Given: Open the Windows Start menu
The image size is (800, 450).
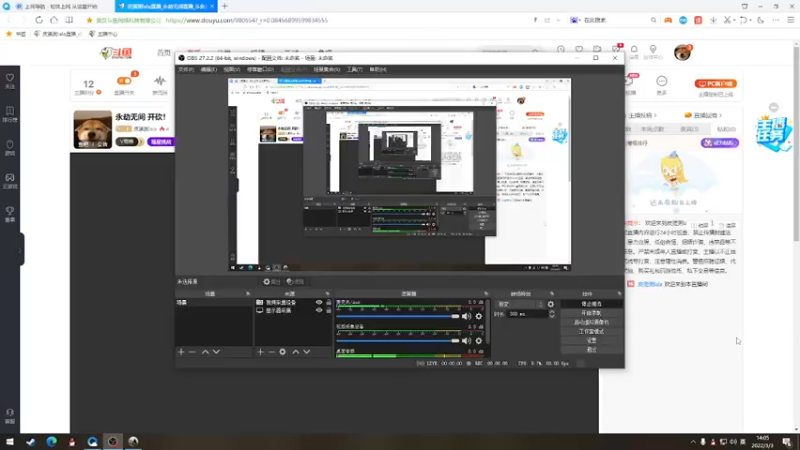Looking at the screenshot, I should [x=10, y=441].
